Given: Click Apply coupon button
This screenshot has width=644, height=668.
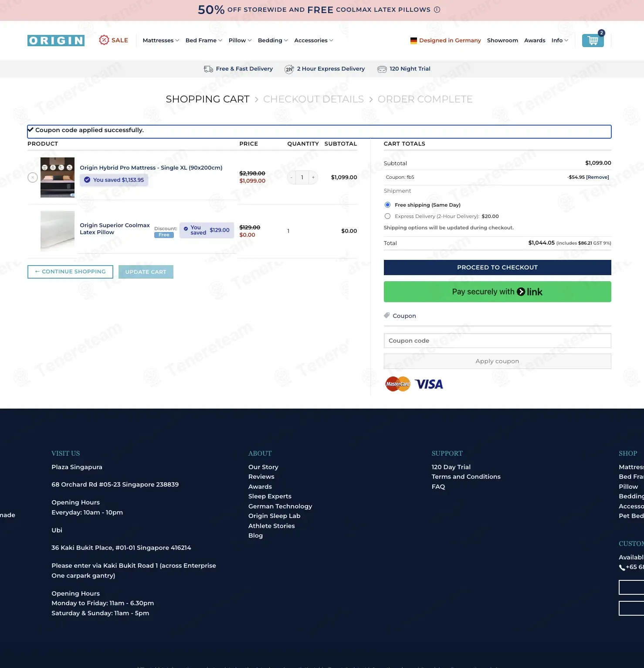Looking at the screenshot, I should 497,361.
